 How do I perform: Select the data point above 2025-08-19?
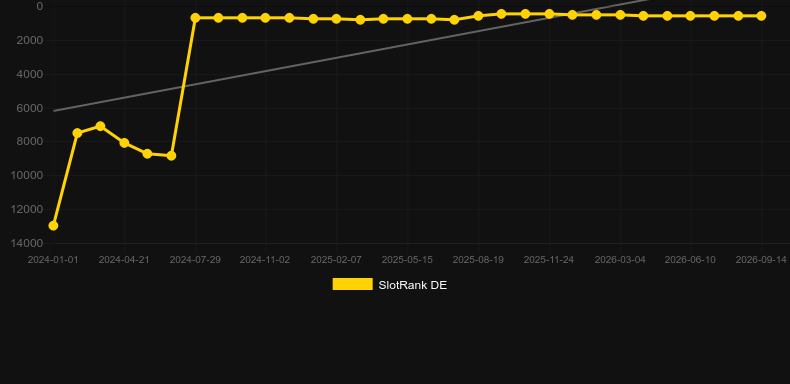click(x=478, y=16)
